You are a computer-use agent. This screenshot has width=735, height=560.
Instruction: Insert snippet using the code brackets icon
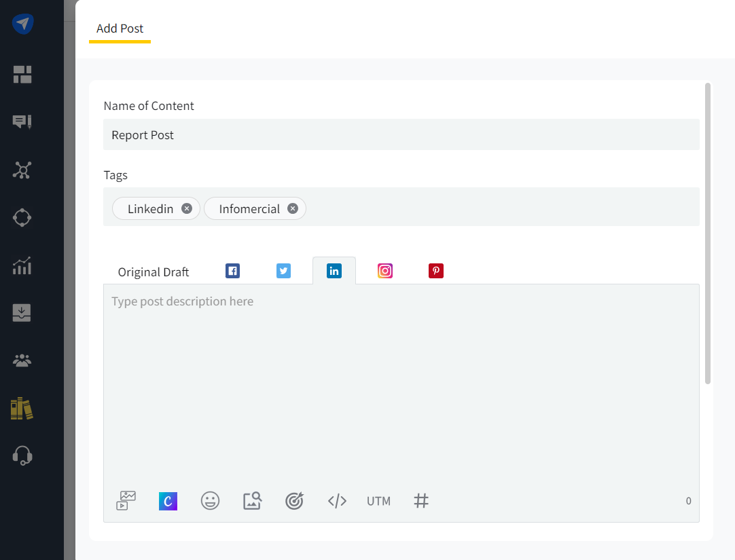[337, 501]
